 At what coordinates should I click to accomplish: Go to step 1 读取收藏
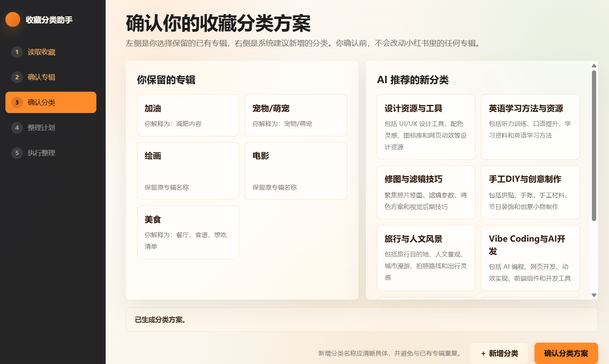(x=51, y=52)
